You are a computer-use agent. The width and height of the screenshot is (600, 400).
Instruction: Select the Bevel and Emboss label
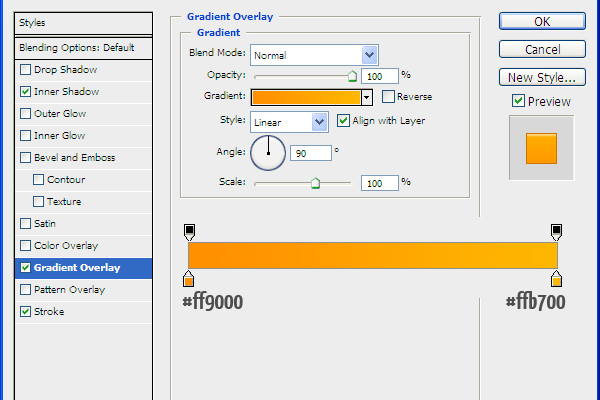75,158
